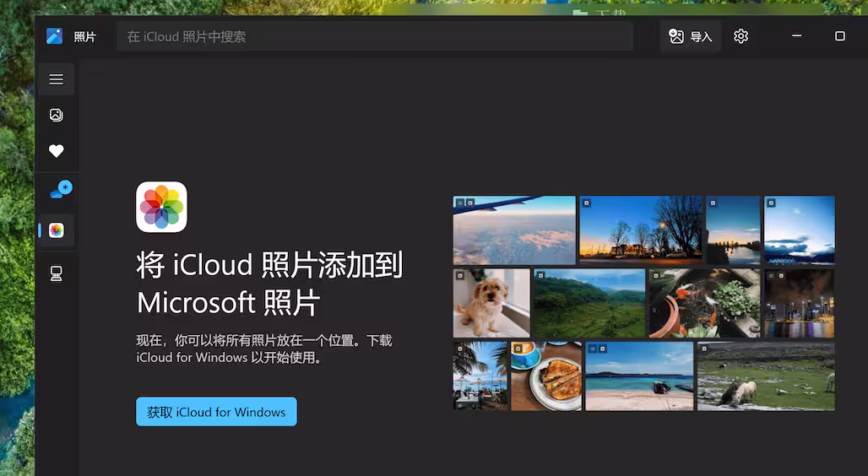Click the 将 iCloud 照片添加到 heading text
This screenshot has width=868, height=476.
pos(269,264)
